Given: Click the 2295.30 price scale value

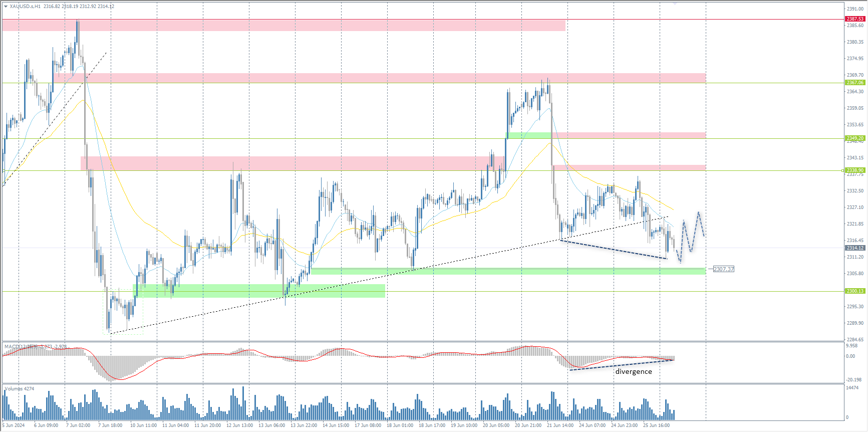Looking at the screenshot, I should tap(855, 307).
